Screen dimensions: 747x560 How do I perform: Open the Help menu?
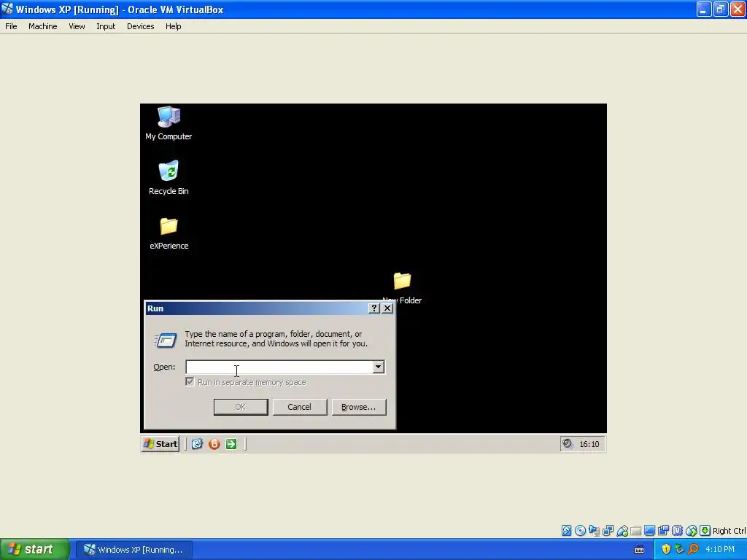pos(174,26)
